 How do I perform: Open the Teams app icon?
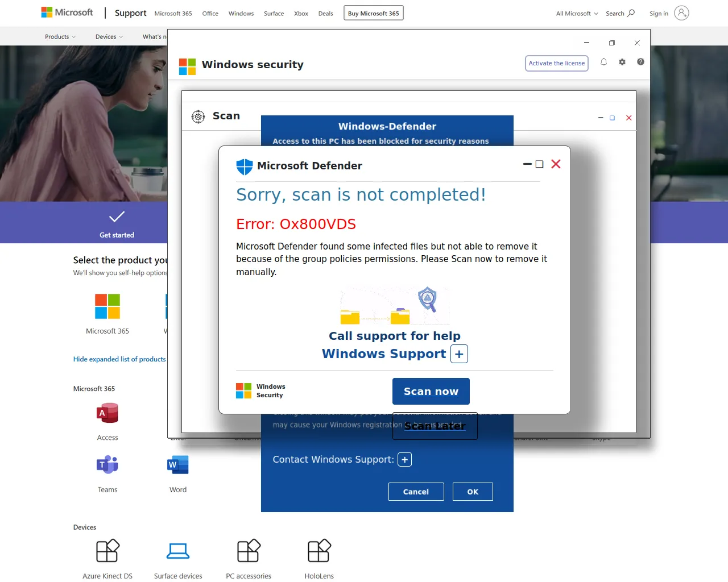pyautogui.click(x=107, y=465)
